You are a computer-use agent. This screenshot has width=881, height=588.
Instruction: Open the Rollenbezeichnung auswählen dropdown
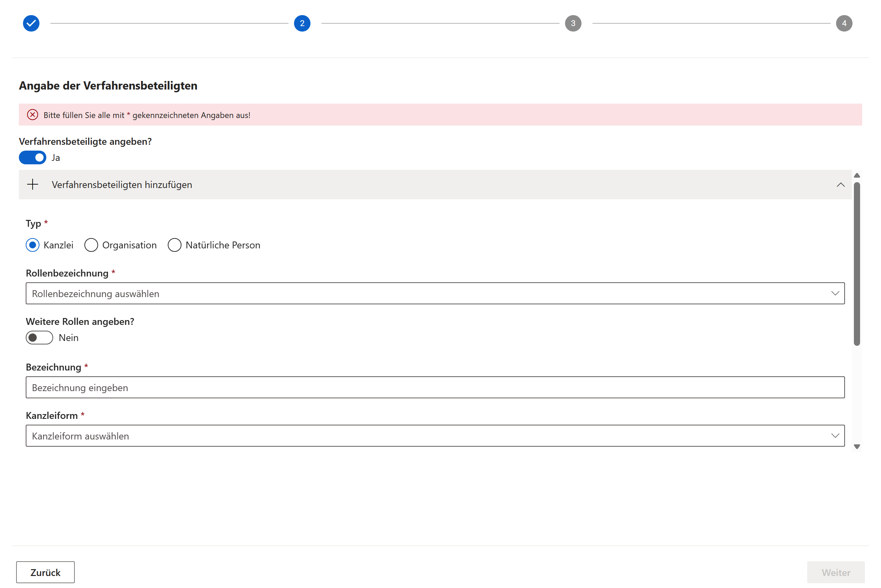(435, 293)
